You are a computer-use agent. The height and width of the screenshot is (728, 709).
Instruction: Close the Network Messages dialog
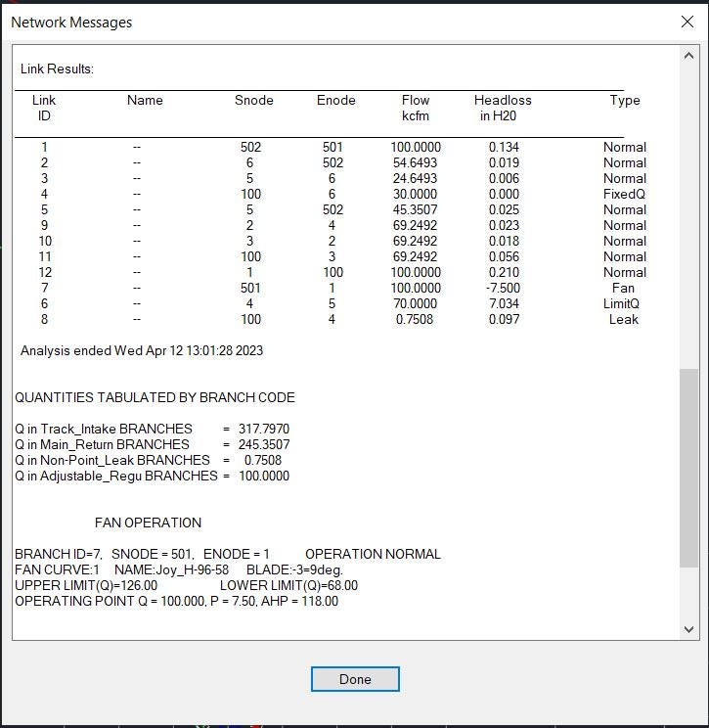tap(687, 22)
